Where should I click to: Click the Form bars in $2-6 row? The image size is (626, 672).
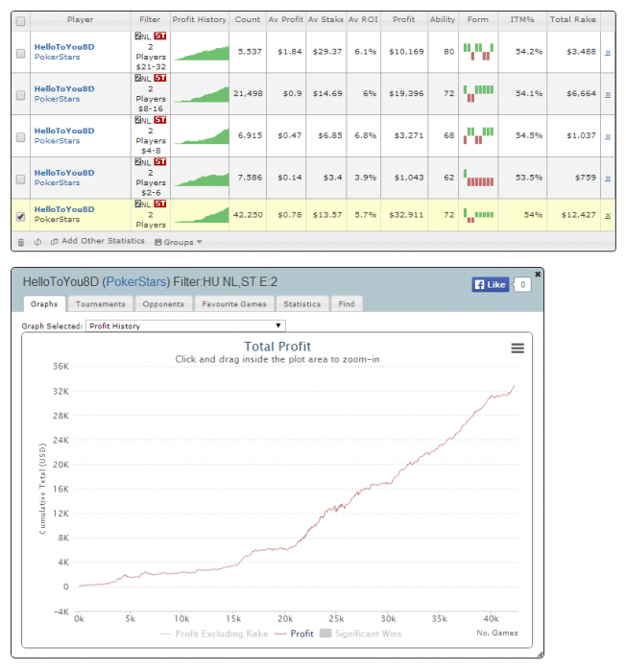point(478,178)
